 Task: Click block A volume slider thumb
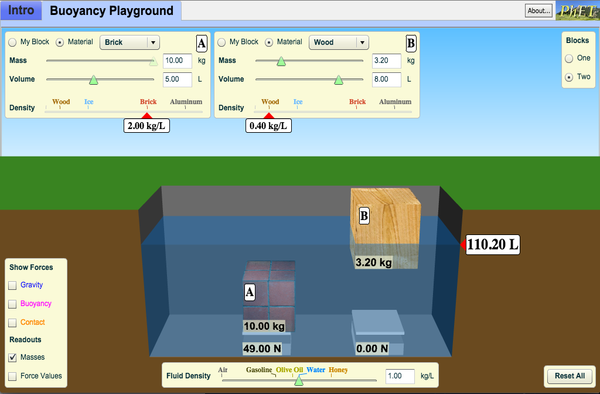coord(93,80)
